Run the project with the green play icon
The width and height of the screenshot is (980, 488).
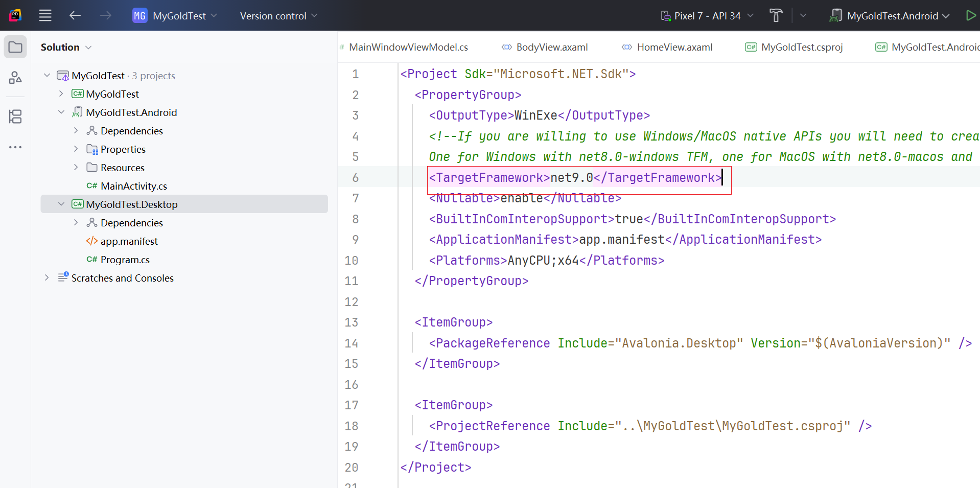coord(970,16)
